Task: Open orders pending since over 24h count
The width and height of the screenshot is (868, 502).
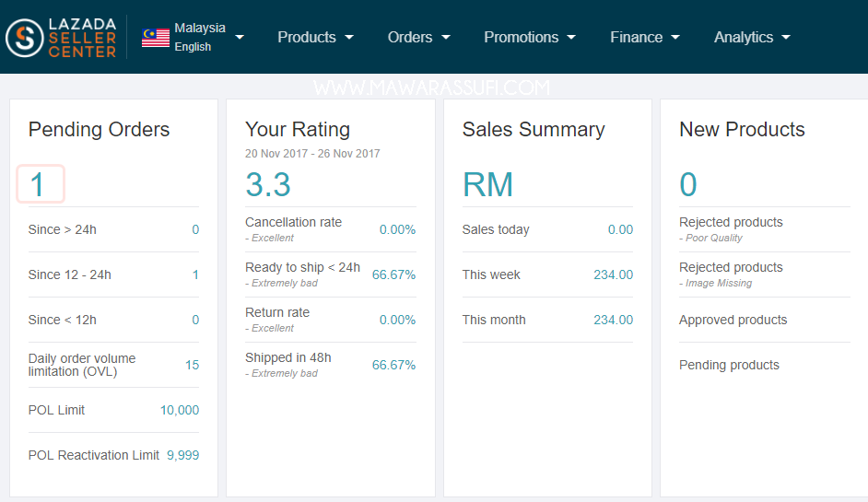Action: click(x=195, y=229)
